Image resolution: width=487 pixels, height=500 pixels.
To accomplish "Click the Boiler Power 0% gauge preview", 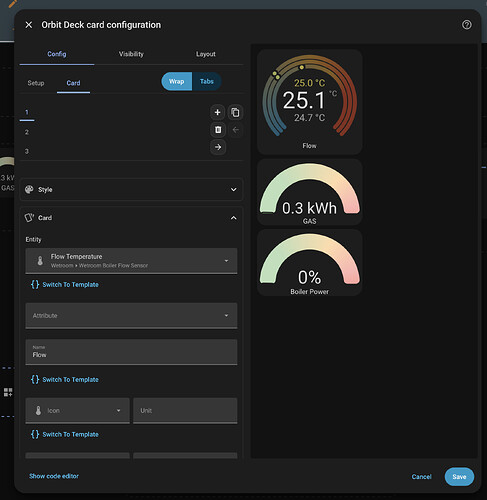I will (x=310, y=263).
